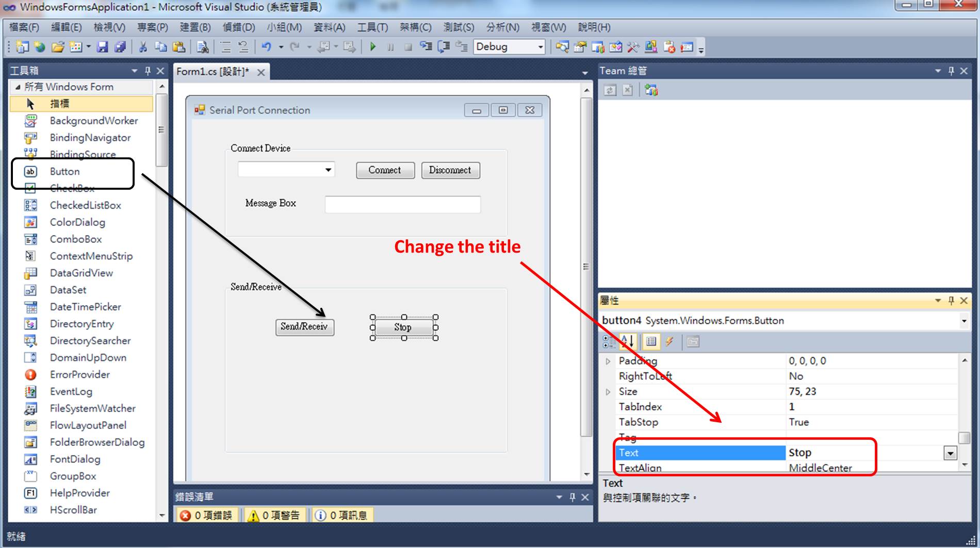Close the Form1.cs design tab
980x548 pixels.
pos(261,72)
